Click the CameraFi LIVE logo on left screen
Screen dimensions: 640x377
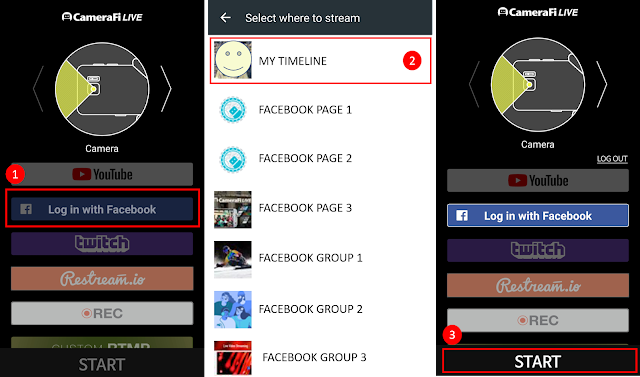(102, 17)
